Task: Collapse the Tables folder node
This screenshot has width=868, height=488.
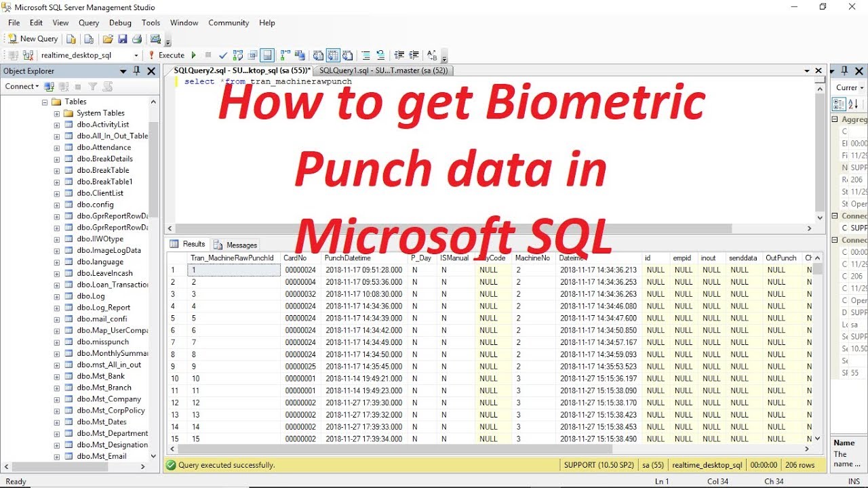Action: [x=45, y=102]
